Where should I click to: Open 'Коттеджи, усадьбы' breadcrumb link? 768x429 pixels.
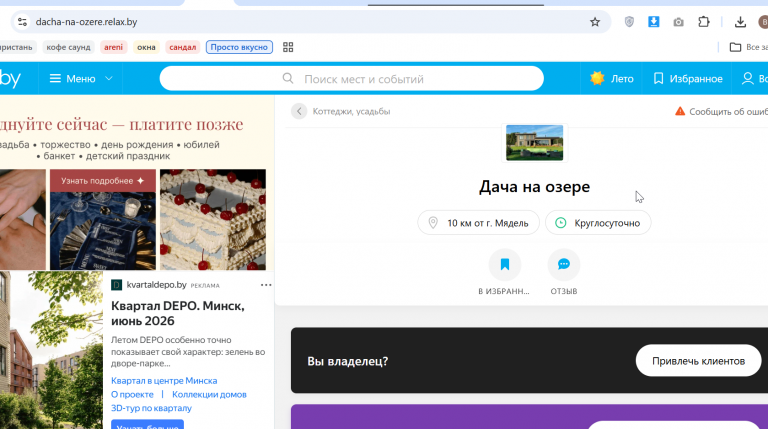(x=351, y=111)
